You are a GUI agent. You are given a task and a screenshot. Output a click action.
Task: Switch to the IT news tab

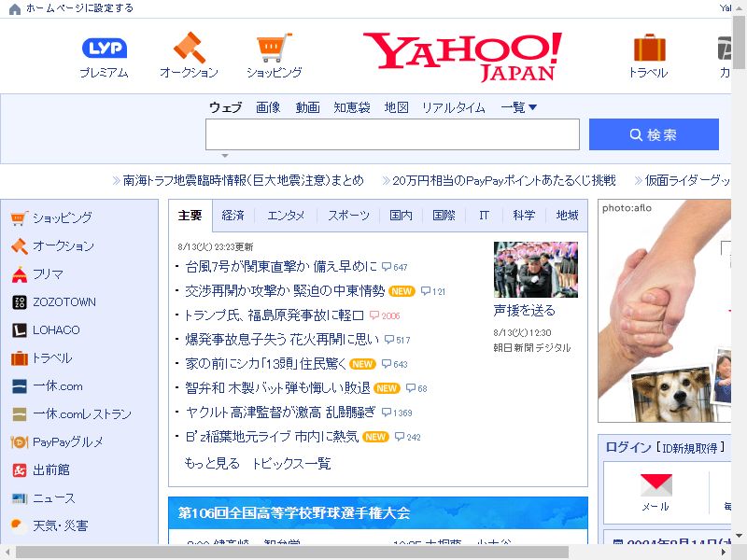(x=484, y=216)
